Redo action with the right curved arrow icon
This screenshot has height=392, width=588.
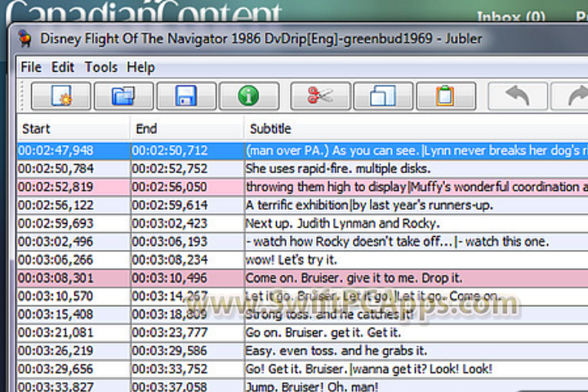[x=570, y=96]
